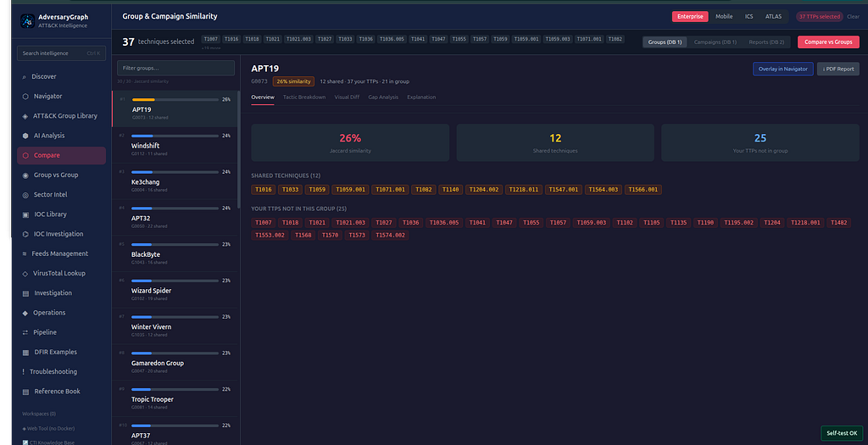The image size is (868, 445).
Task: Open the Sector Intel section
Action: click(61, 195)
